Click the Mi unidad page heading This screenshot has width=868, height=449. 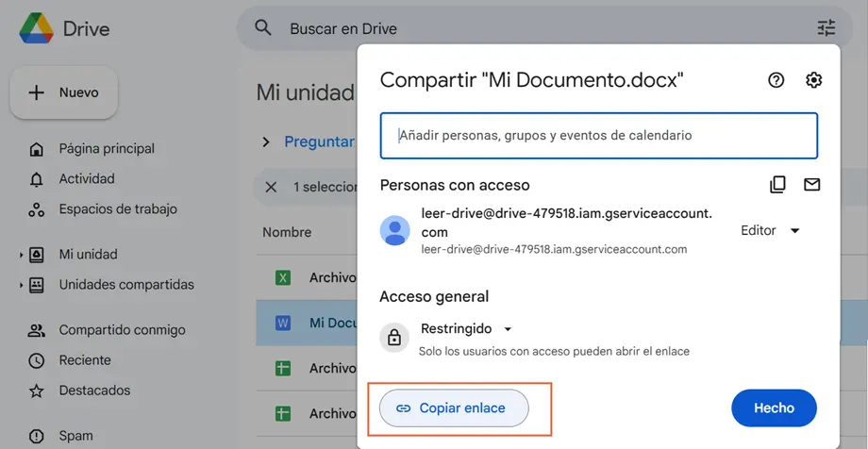pyautogui.click(x=305, y=92)
